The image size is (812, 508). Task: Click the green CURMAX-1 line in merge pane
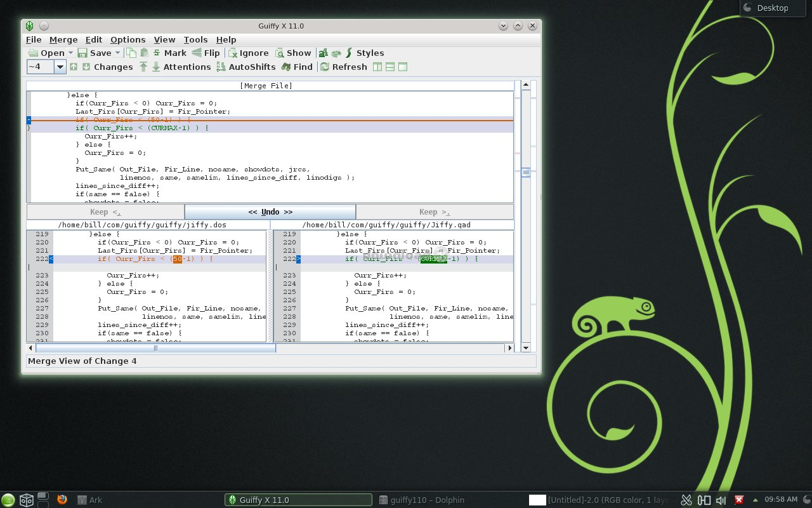pyautogui.click(x=141, y=128)
